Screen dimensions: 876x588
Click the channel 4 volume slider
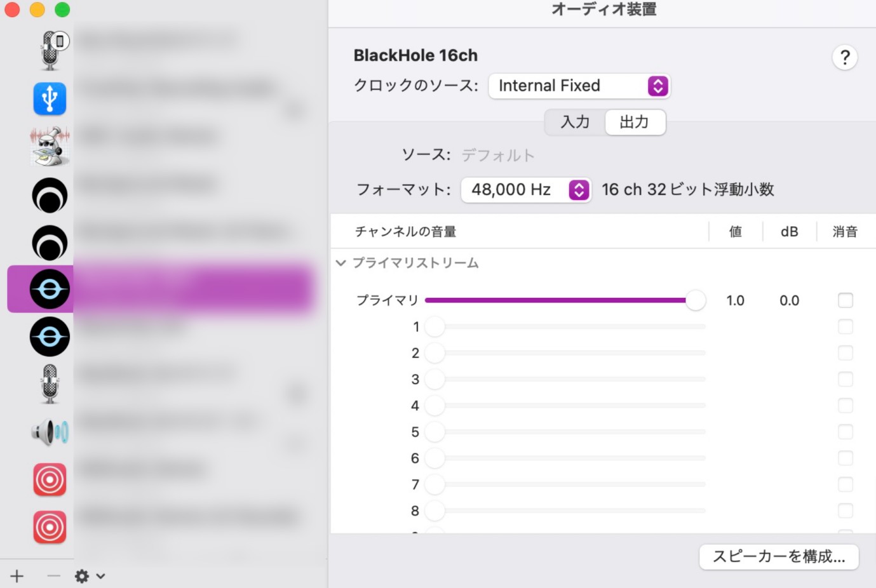(x=565, y=405)
